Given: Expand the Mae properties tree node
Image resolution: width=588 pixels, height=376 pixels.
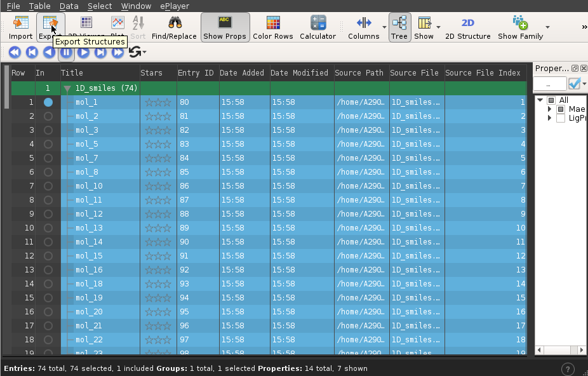Looking at the screenshot, I should pos(550,109).
